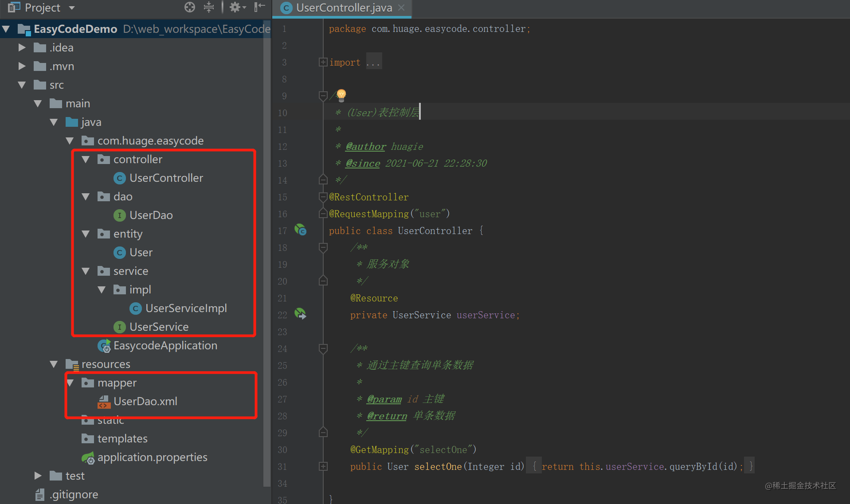Image resolution: width=850 pixels, height=504 pixels.
Task: Collapse the main folder
Action: [38, 103]
